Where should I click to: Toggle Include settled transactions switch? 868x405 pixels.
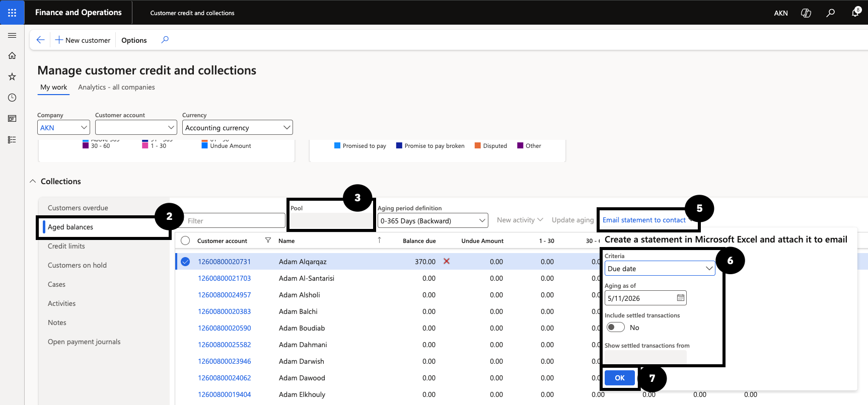[x=615, y=328]
